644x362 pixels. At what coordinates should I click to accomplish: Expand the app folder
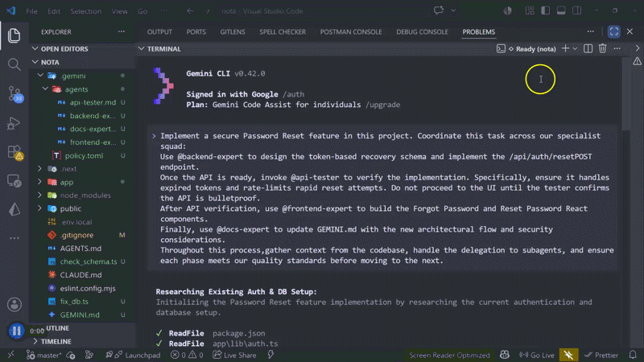(39, 182)
